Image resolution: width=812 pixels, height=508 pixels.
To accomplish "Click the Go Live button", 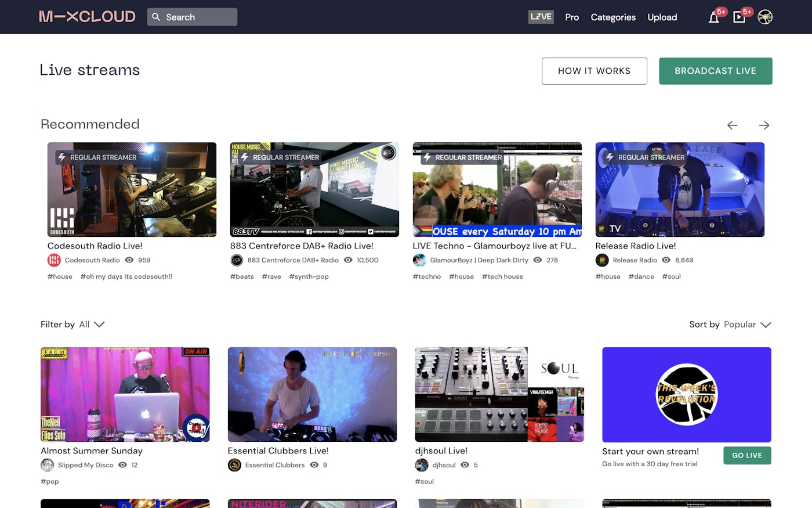I will (x=747, y=455).
